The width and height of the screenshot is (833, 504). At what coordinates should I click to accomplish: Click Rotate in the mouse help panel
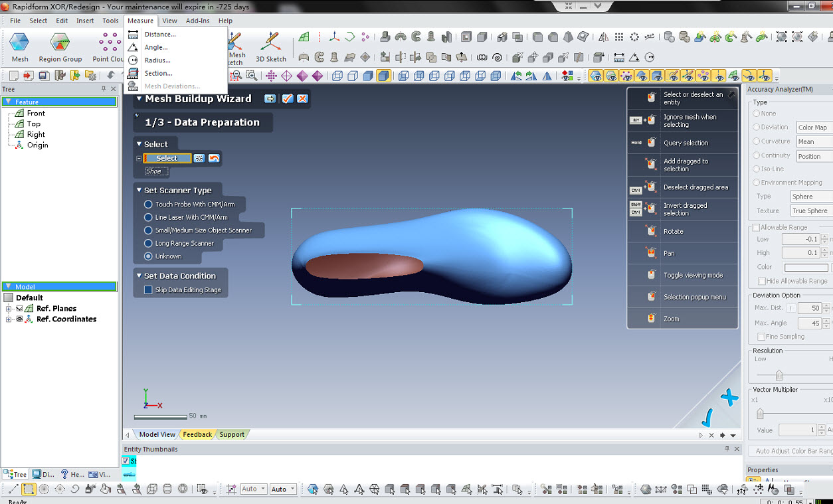click(674, 231)
